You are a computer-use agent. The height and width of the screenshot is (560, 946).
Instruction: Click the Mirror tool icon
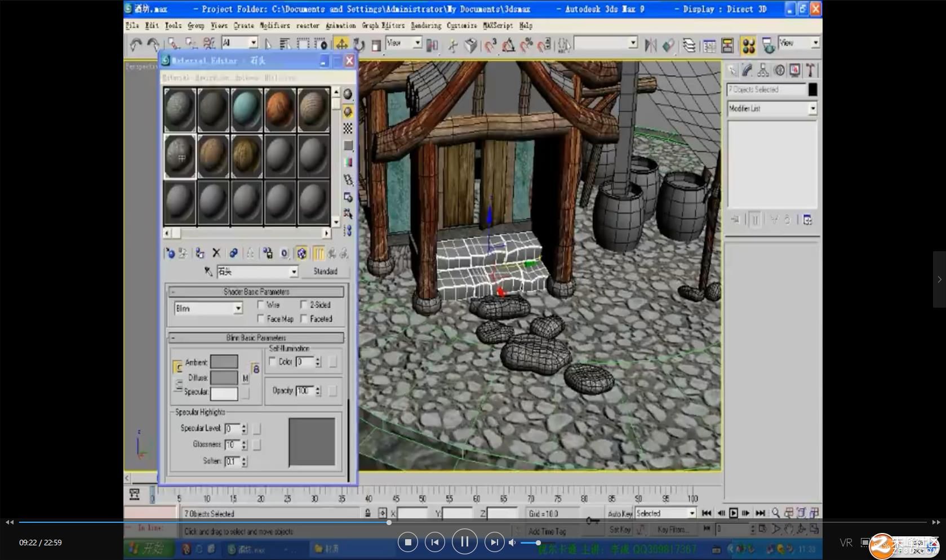(x=650, y=45)
